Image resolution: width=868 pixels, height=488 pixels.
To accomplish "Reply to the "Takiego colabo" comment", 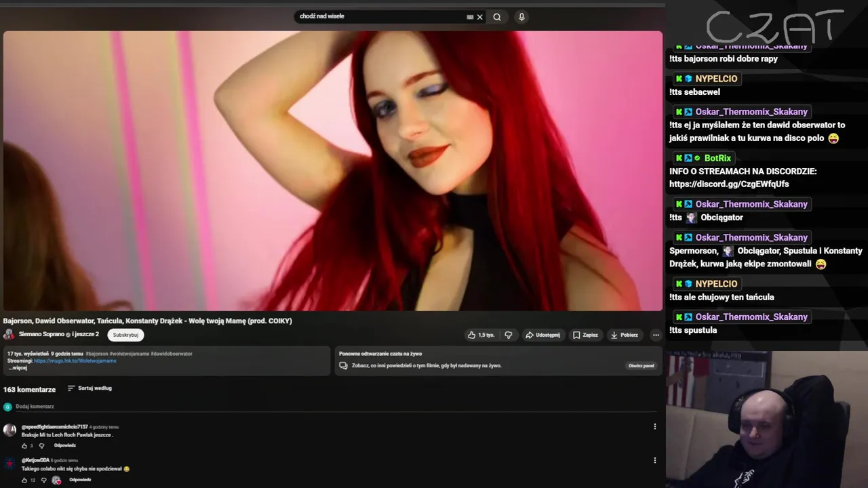I will [80, 480].
